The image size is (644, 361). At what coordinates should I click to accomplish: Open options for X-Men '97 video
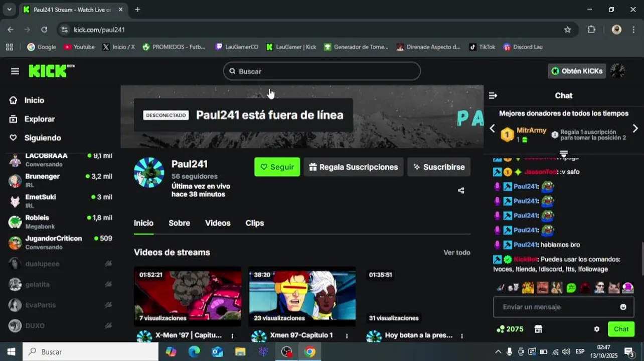[x=232, y=336]
